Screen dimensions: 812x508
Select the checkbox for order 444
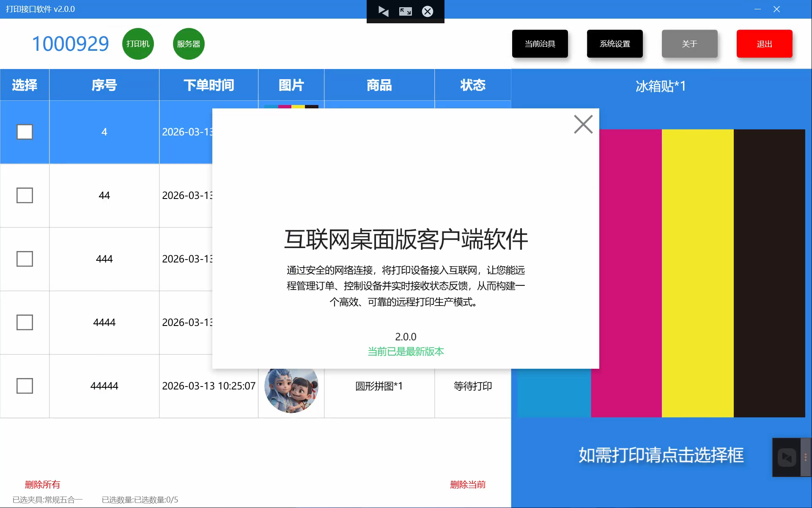pyautogui.click(x=25, y=259)
